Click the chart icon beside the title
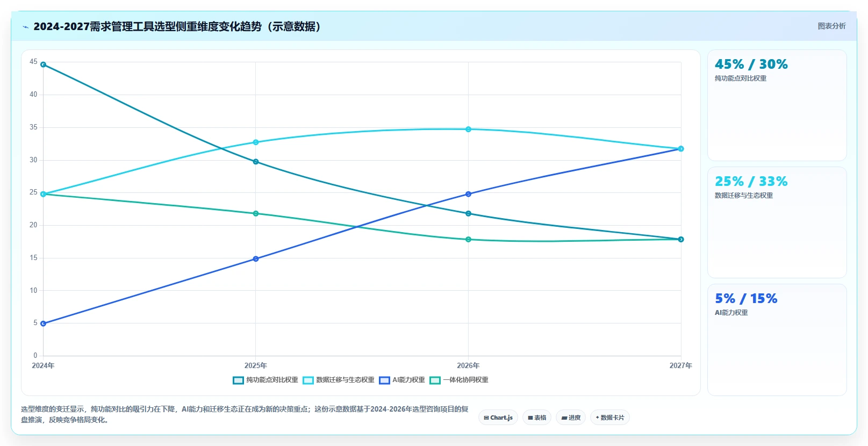This screenshot has width=868, height=446. point(25,27)
